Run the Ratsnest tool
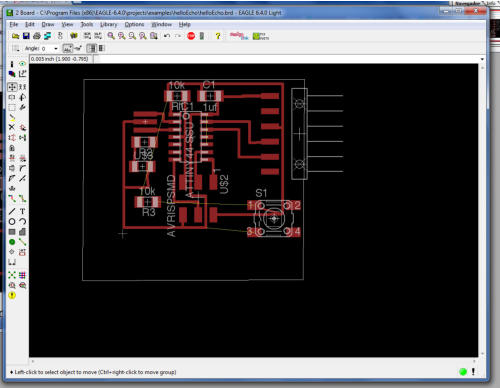Viewport: 500px width, 388px height. (x=12, y=275)
